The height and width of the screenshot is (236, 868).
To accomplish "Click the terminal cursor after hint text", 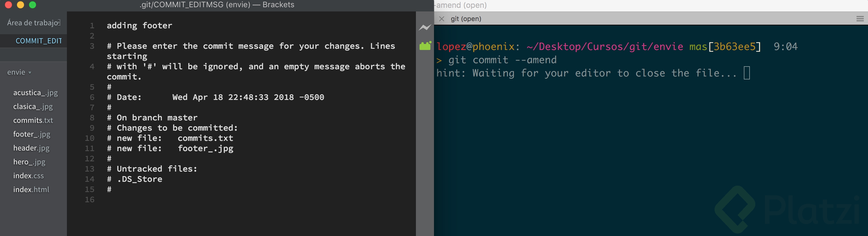I will [747, 73].
